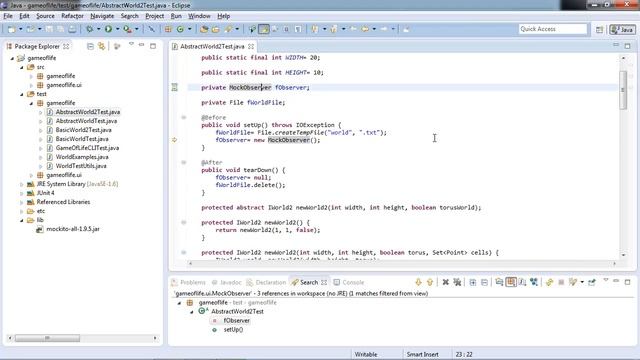Show previous match in Search view
Image resolution: width=640 pixels, height=360 pixels.
[x=430, y=282]
